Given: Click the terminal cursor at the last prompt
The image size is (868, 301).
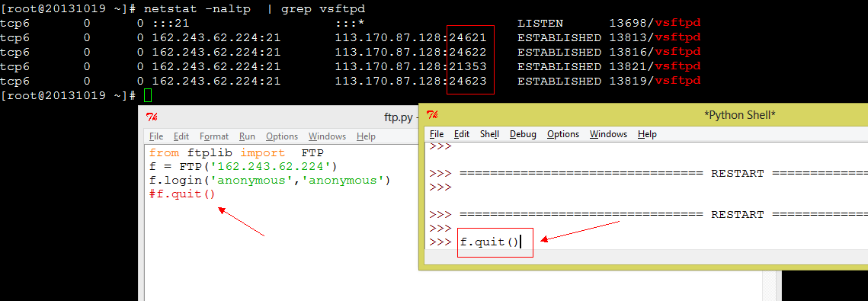Looking at the screenshot, I should (147, 95).
